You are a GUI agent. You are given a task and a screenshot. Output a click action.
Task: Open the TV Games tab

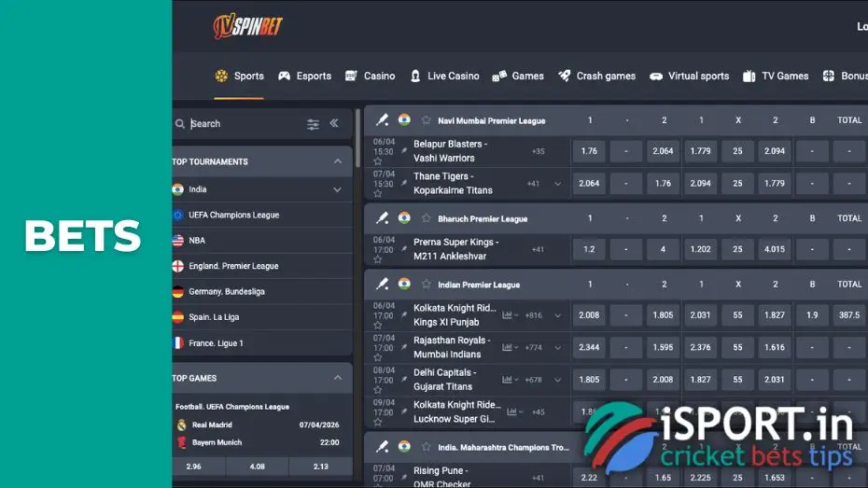click(x=776, y=77)
